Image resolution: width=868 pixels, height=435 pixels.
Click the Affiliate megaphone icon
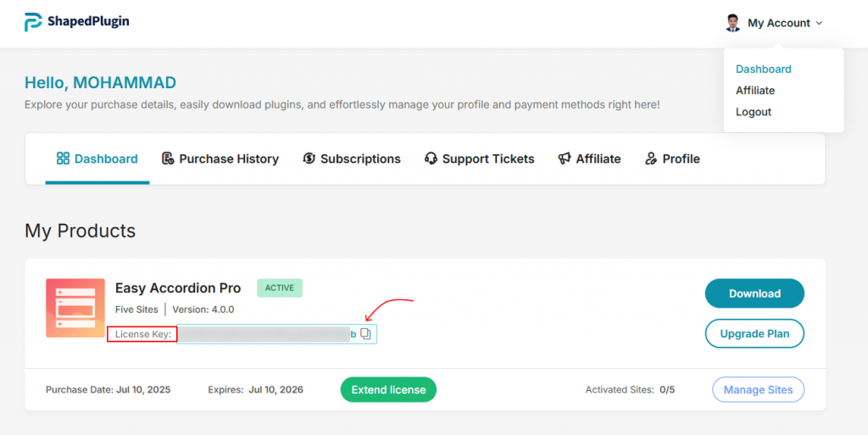click(565, 159)
